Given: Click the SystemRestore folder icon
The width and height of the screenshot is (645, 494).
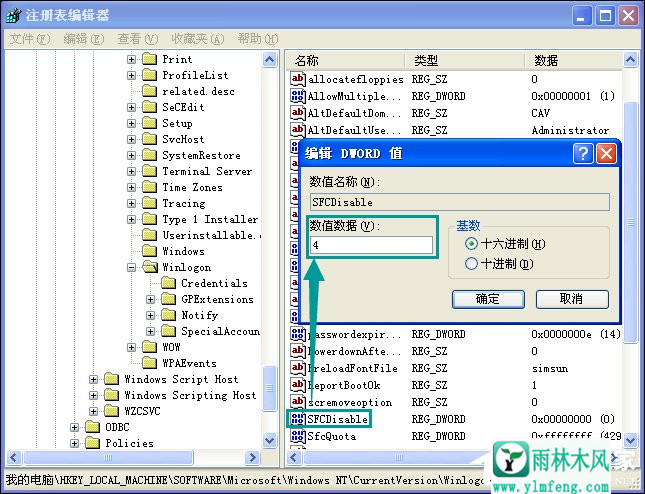Looking at the screenshot, I should click(149, 155).
